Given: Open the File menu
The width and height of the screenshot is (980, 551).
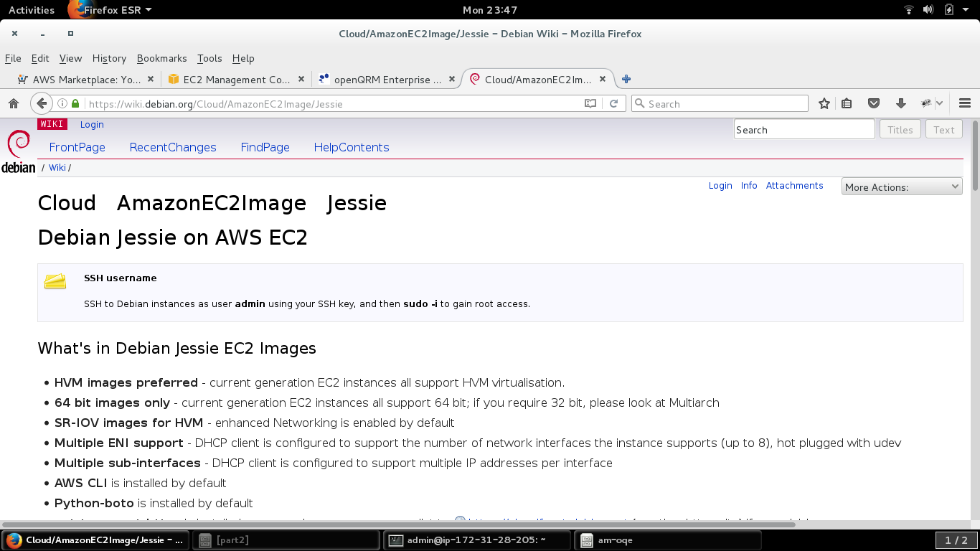Looking at the screenshot, I should 13,58.
